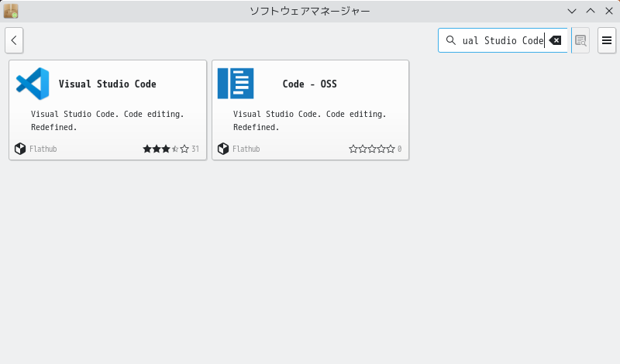Open the Visual Studio Code title

tap(108, 84)
